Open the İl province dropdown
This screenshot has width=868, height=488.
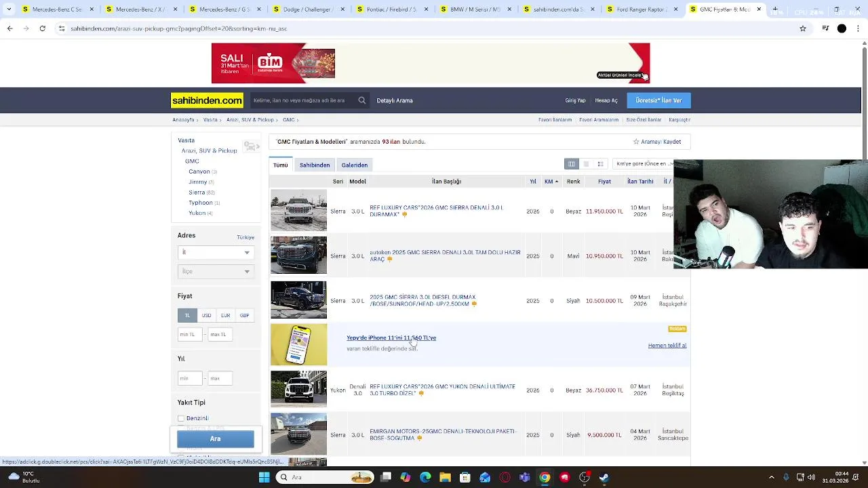point(216,252)
